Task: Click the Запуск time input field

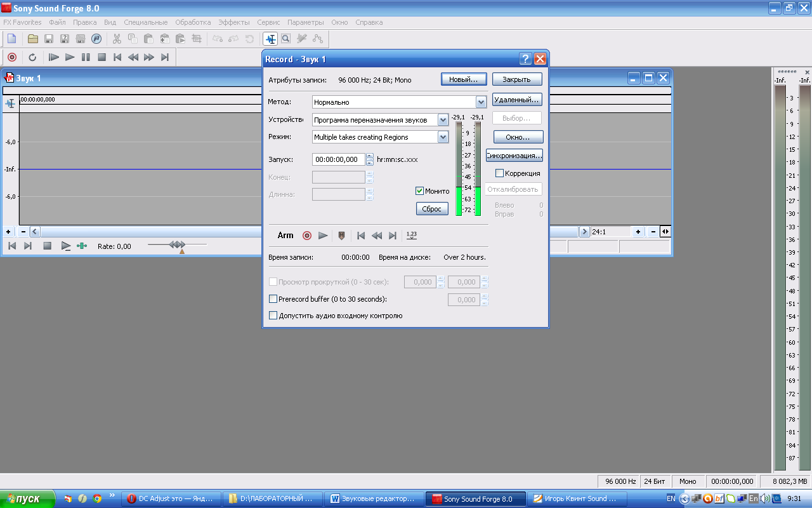Action: 339,159
